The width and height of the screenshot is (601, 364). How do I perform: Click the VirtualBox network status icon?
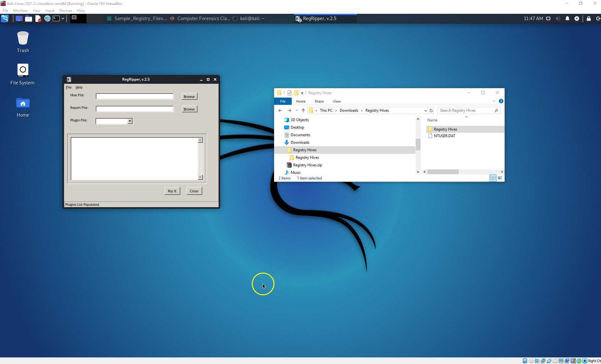[x=543, y=360]
